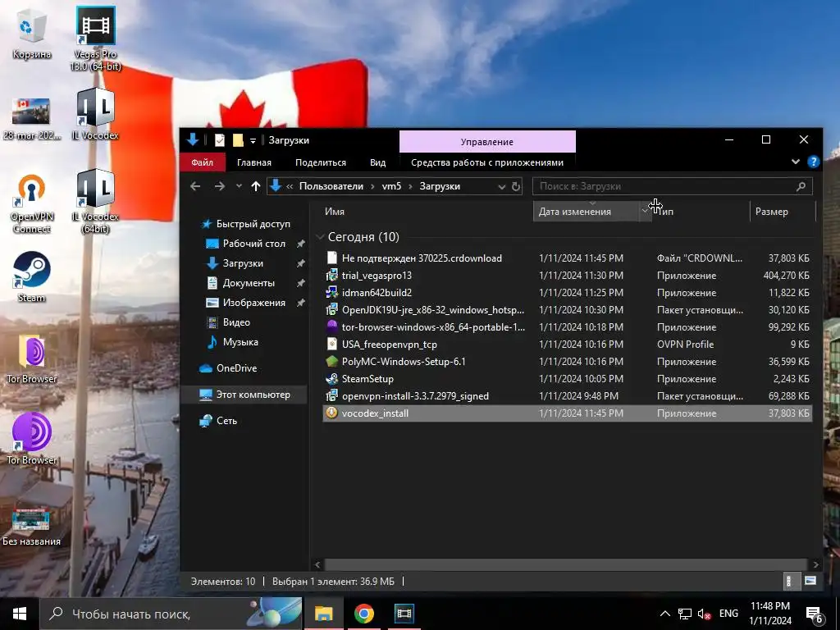The image size is (840, 630).
Task: Open the Файл menu
Action: click(202, 162)
